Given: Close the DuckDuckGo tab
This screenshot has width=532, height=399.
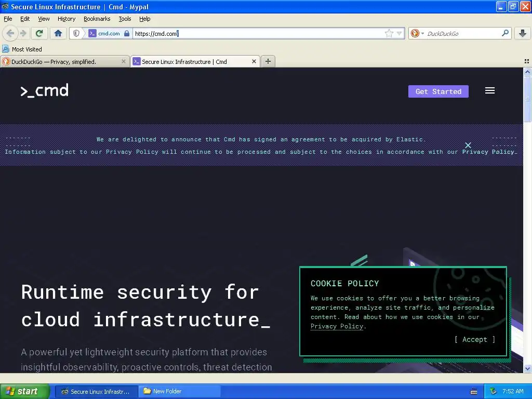Looking at the screenshot, I should [x=124, y=61].
